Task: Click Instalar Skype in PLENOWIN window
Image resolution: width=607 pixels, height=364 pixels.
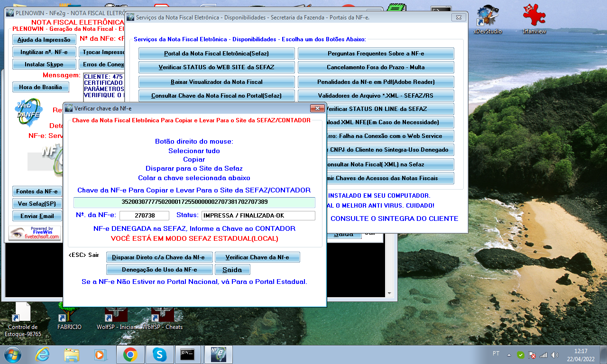Action: pyautogui.click(x=44, y=64)
